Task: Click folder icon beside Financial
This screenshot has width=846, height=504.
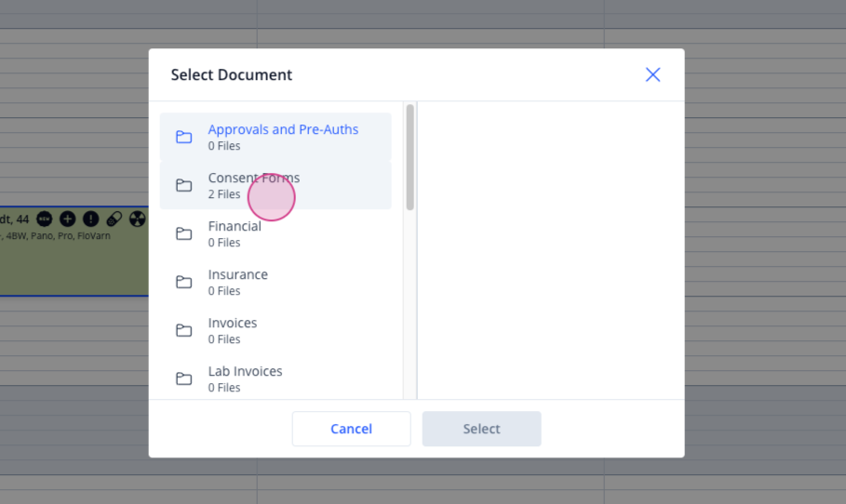Action: click(x=184, y=233)
